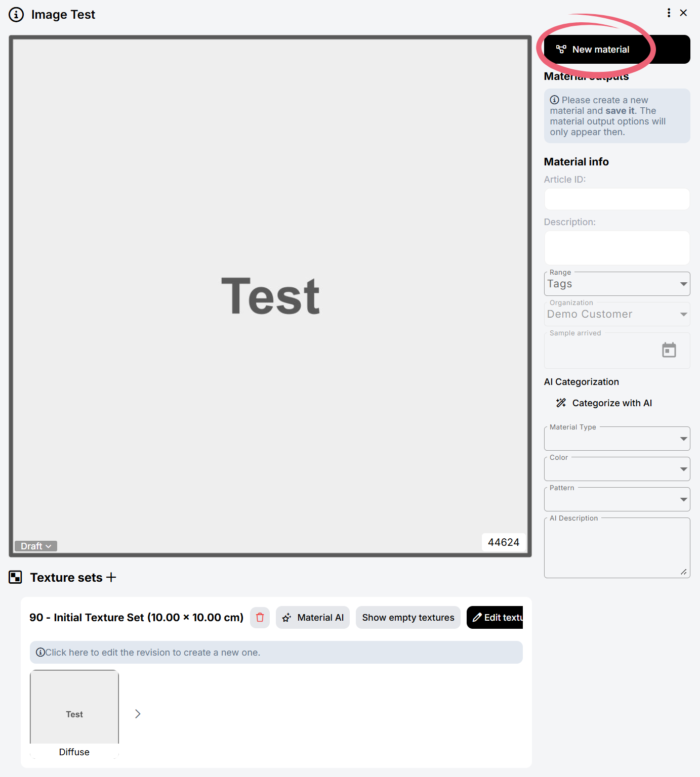Click into the Article ID field
700x777 pixels.
(x=616, y=199)
